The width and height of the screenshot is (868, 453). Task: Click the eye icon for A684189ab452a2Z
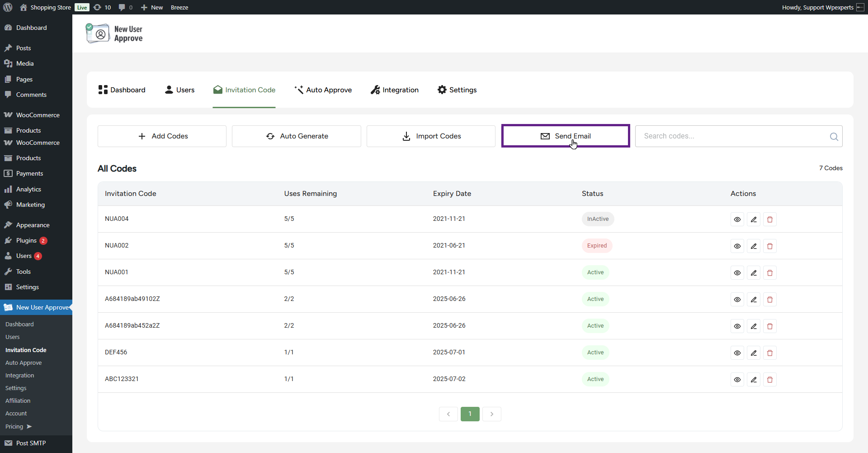tap(737, 326)
